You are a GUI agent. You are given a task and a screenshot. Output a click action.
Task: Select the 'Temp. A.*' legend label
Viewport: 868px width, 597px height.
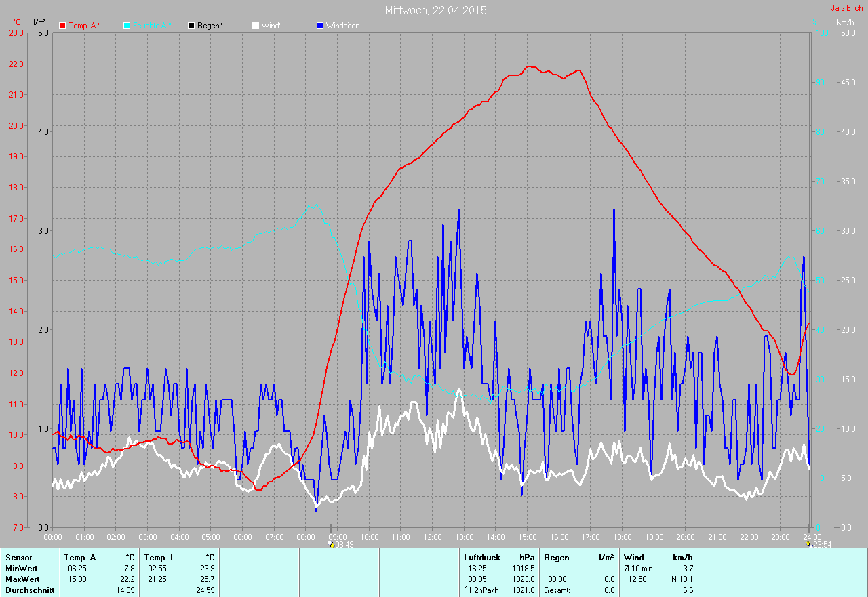click(x=85, y=26)
